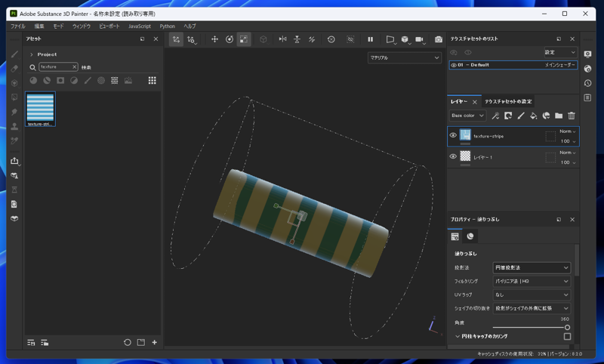Select the Paint brush tool
604x364 pixels.
(x=14, y=54)
